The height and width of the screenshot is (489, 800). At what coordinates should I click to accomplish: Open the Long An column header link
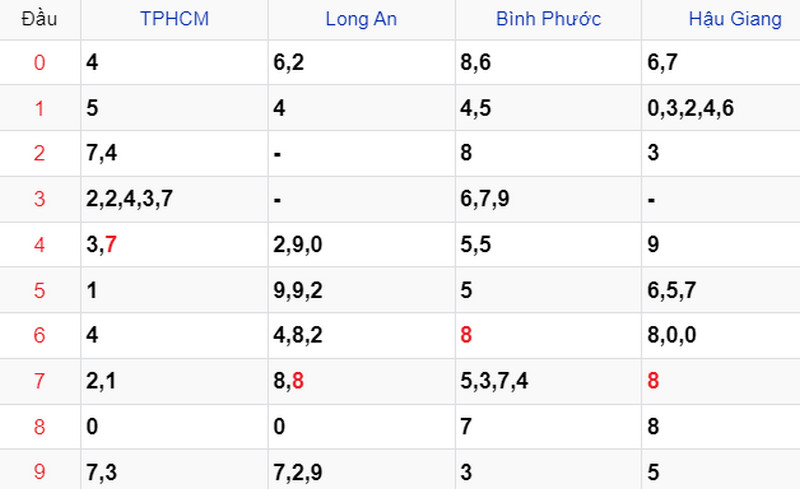[x=361, y=19]
